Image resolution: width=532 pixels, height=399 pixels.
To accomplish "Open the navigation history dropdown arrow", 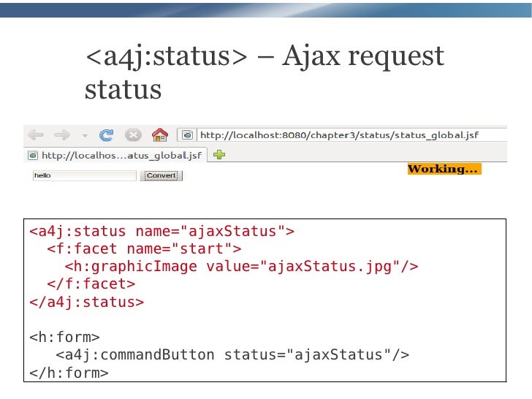I will click(85, 136).
